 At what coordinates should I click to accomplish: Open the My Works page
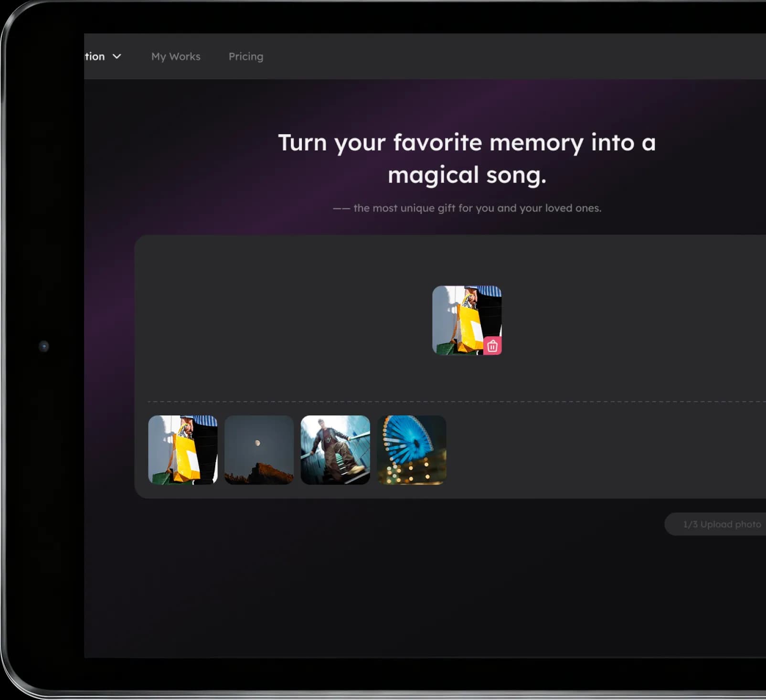pos(176,56)
